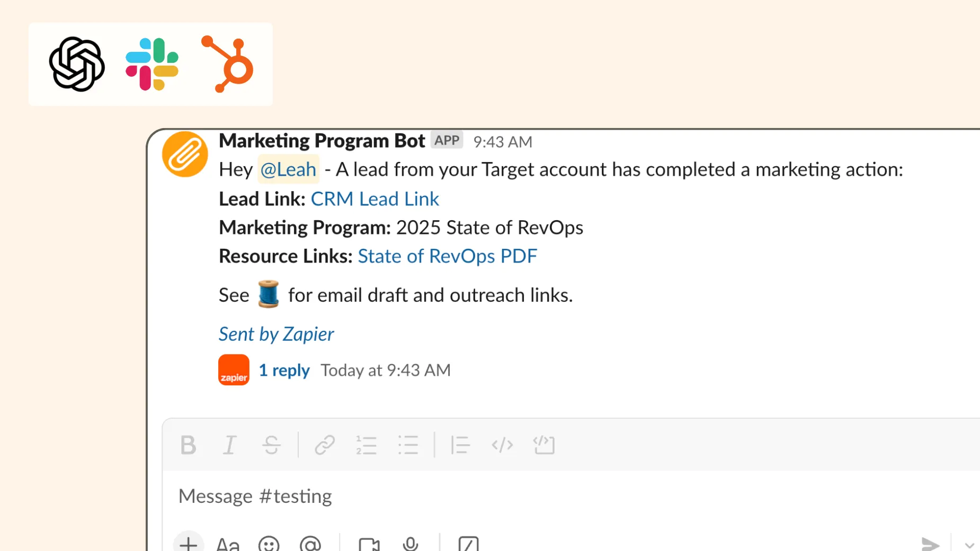Insert a link with the link icon
This screenshot has width=980, height=551.
click(x=324, y=445)
